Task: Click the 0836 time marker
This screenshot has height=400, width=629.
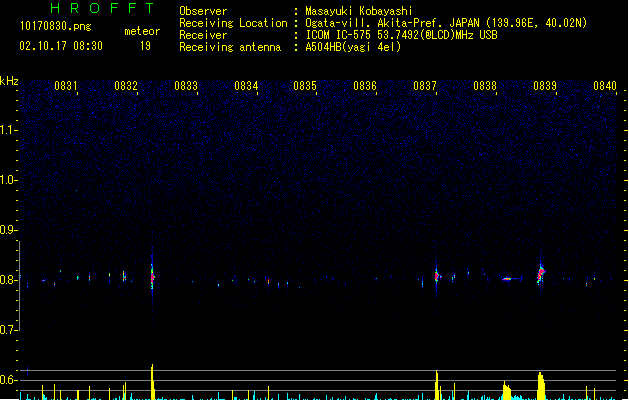Action: coord(365,86)
